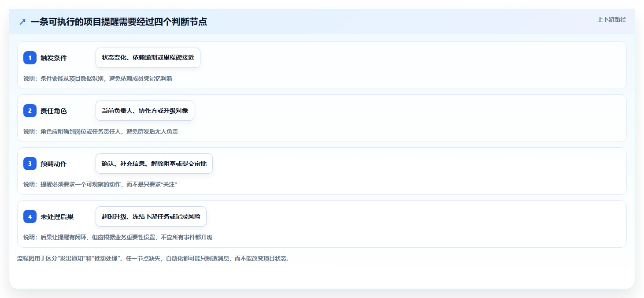Image resolution: width=644 pixels, height=298 pixels.
Task: Click the 责任角色 node label
Action: (54, 111)
